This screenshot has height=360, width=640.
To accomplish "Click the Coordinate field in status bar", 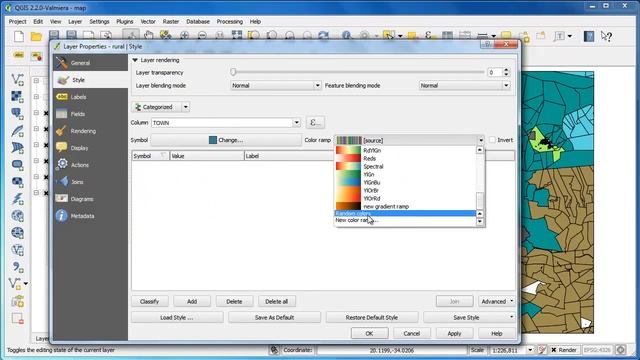I will click(392, 350).
